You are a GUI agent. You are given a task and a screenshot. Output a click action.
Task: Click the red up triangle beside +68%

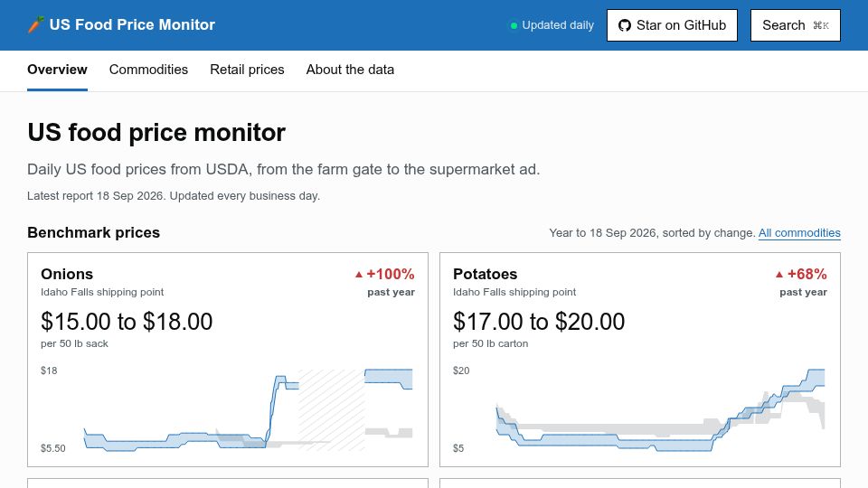(779, 275)
